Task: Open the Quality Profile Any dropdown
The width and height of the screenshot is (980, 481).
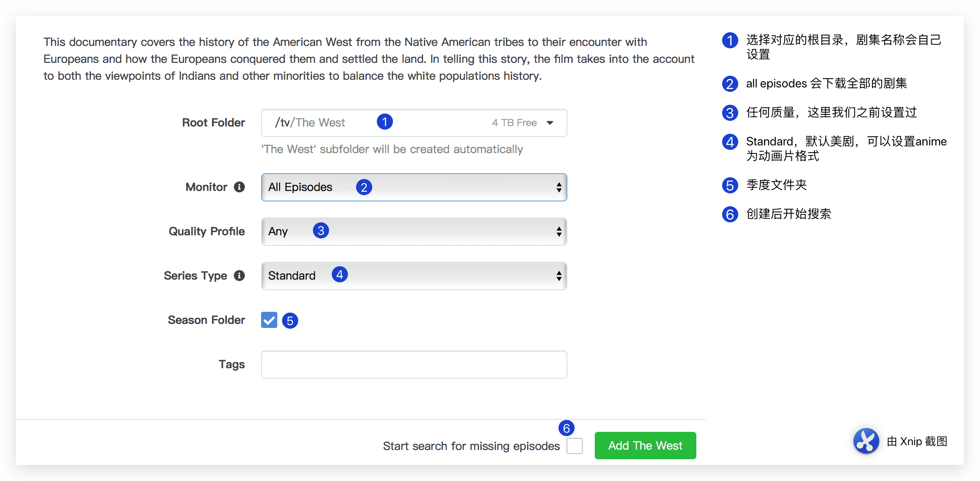Action: click(414, 232)
